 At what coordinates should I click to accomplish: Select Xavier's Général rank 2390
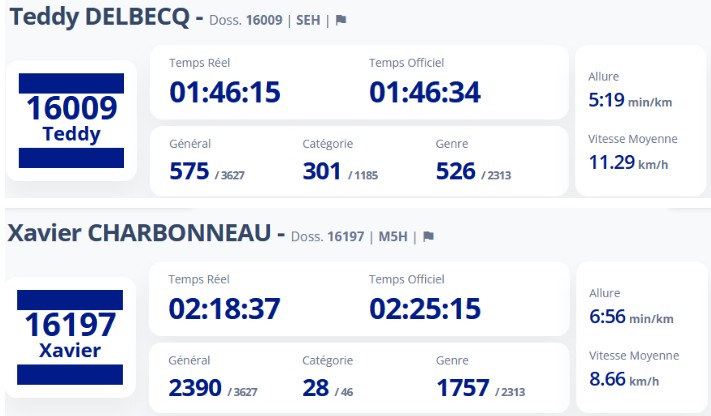(x=196, y=388)
